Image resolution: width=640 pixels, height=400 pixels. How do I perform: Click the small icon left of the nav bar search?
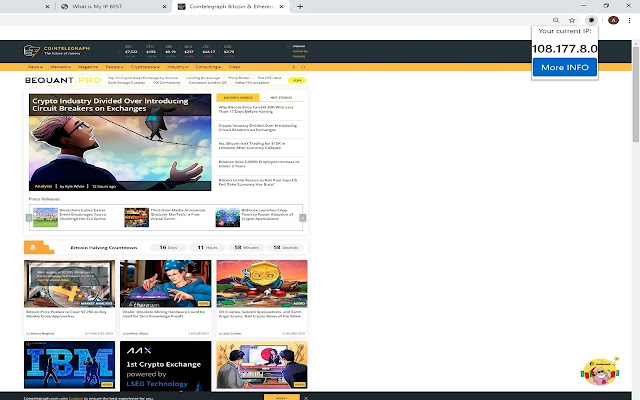293,67
